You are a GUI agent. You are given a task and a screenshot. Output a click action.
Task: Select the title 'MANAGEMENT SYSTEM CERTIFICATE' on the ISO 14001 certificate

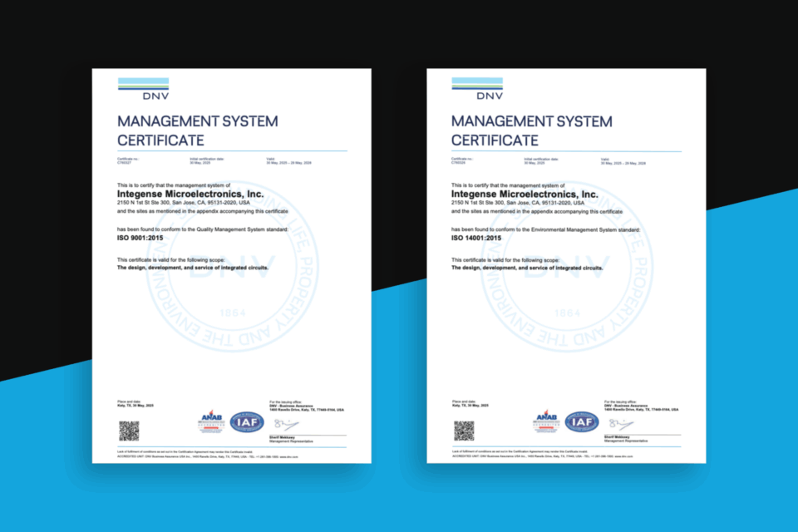click(531, 131)
